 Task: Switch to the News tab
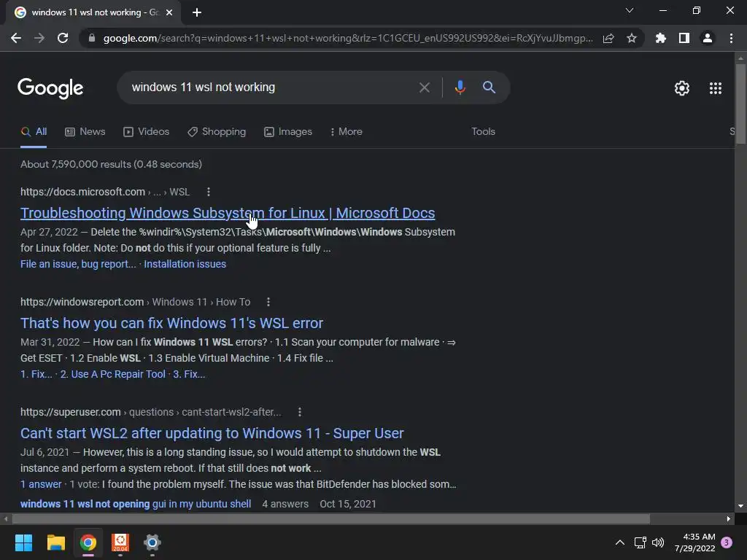pos(85,132)
